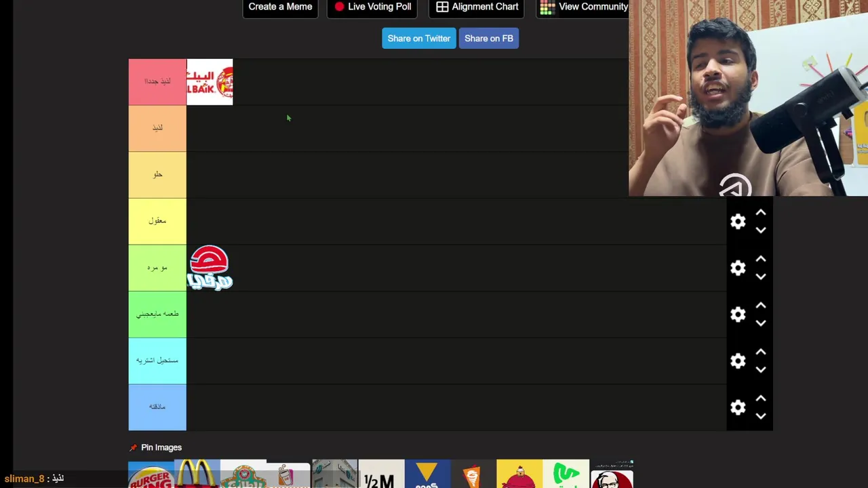Pick the green squiggle logo image

(566, 474)
